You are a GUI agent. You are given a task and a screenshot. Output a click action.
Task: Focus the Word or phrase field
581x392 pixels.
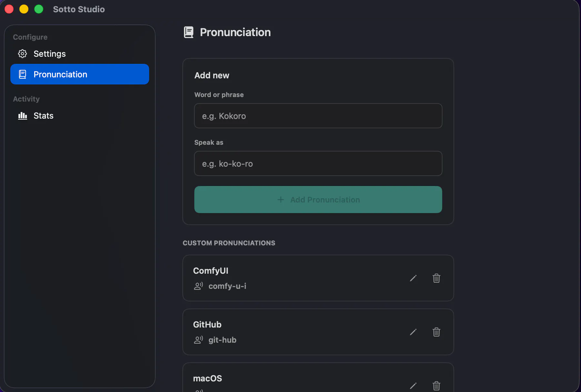pyautogui.click(x=318, y=116)
